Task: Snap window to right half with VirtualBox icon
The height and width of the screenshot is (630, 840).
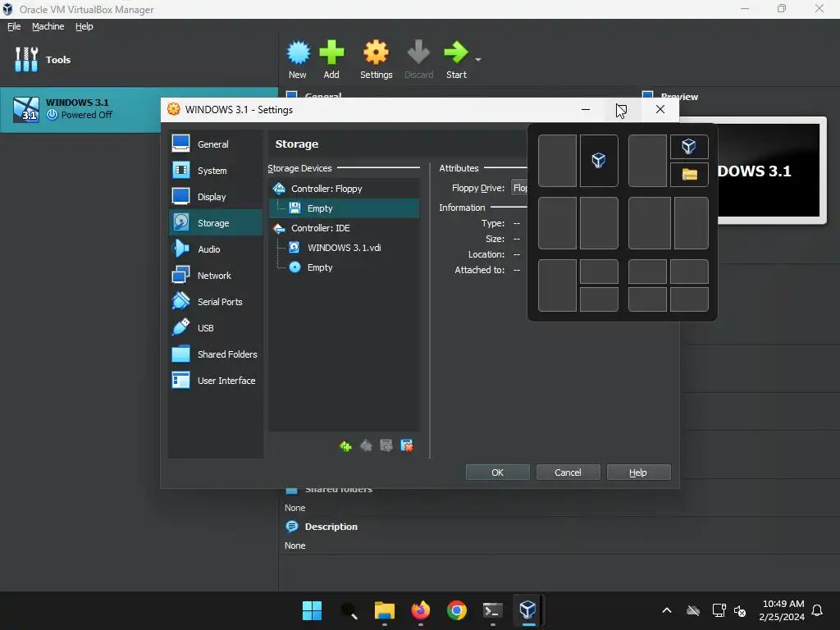Action: (599, 161)
